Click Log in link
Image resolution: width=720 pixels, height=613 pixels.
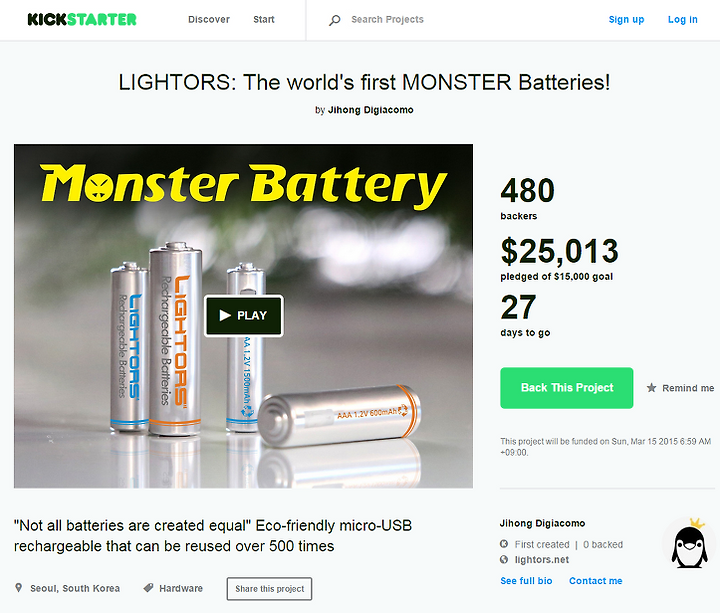(x=682, y=20)
